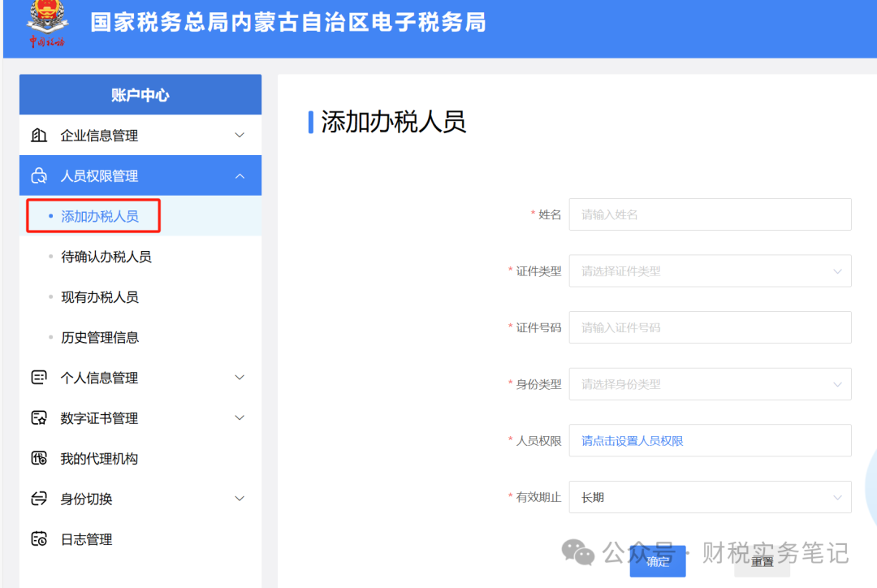Image resolution: width=877 pixels, height=588 pixels.
Task: Open 历史管理信息 submenu item
Action: 100,337
